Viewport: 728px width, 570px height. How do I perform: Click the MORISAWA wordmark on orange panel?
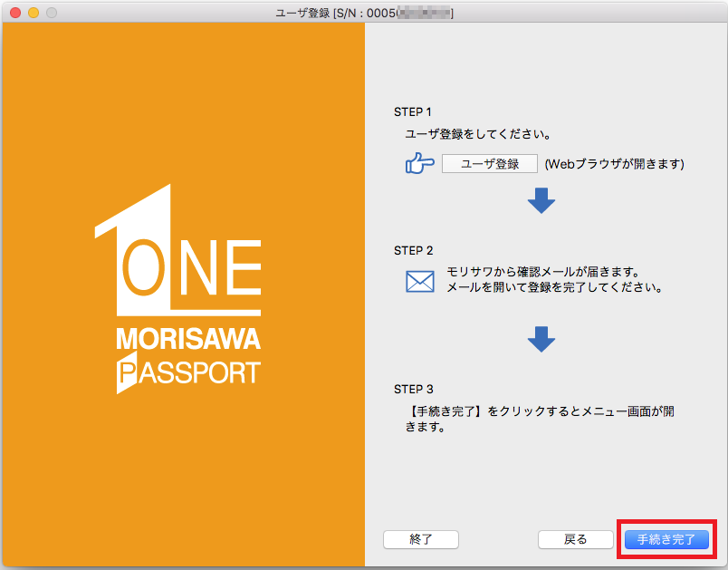(x=188, y=340)
